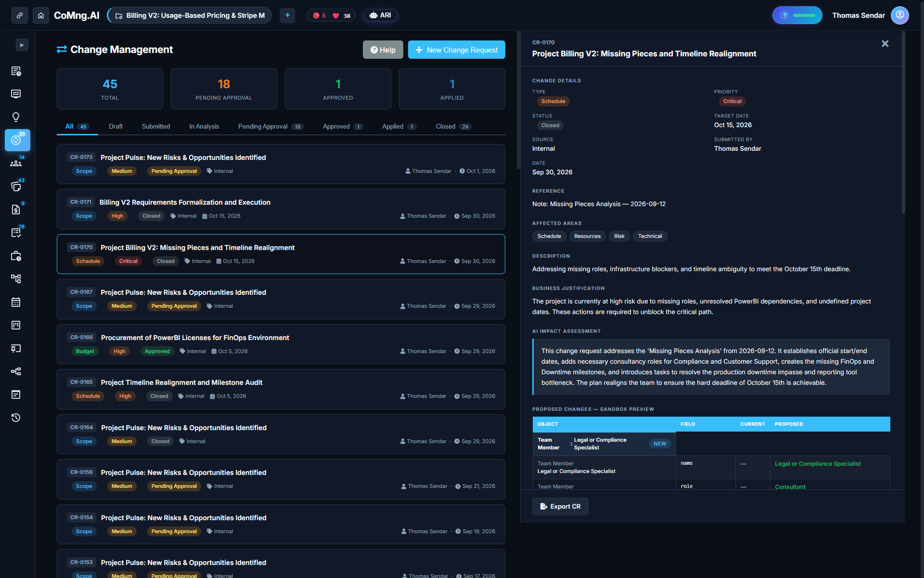The height and width of the screenshot is (578, 924).
Task: Open CR-0166 Procurement of PowerBI Licenses
Action: tap(281, 344)
